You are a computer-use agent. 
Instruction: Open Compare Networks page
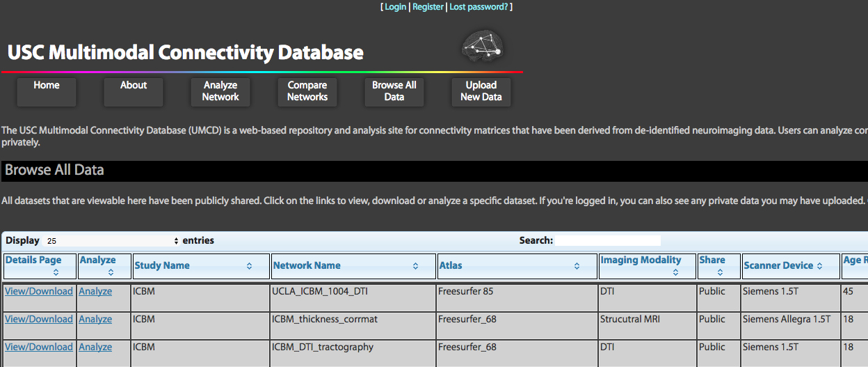click(x=307, y=92)
